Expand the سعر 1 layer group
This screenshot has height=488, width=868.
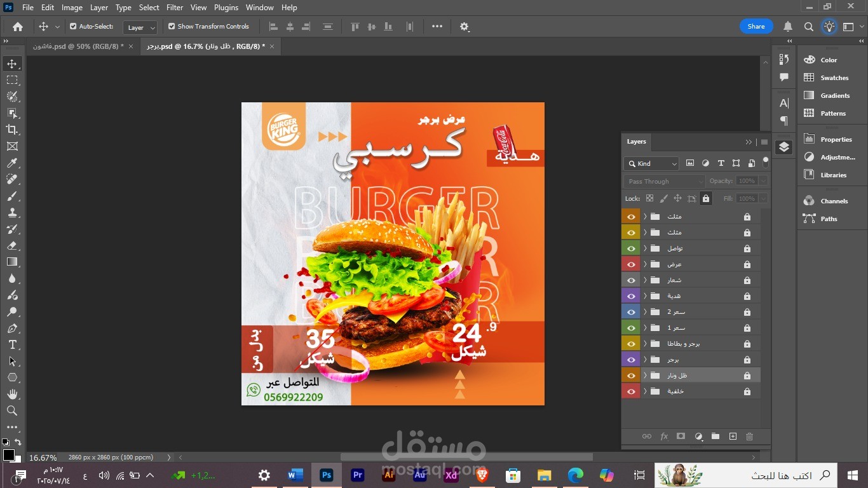click(645, 328)
